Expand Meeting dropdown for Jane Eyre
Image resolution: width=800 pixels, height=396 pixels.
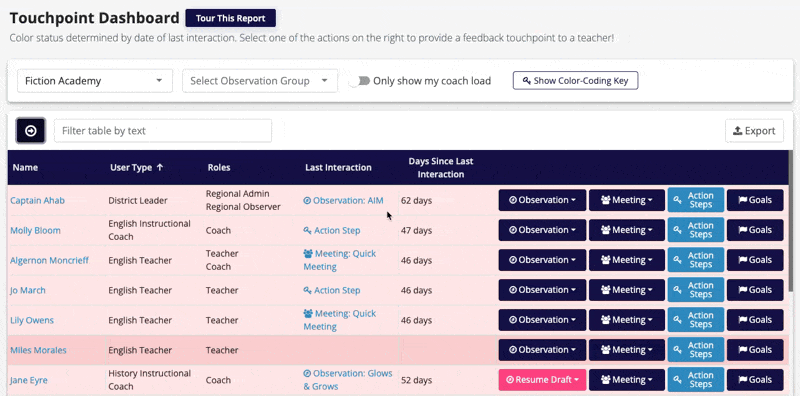[x=627, y=380]
